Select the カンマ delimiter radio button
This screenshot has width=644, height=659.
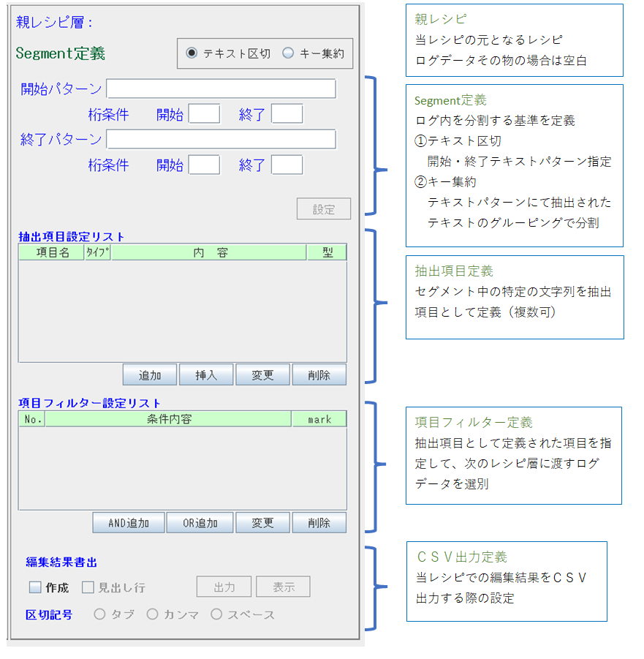pos(152,614)
